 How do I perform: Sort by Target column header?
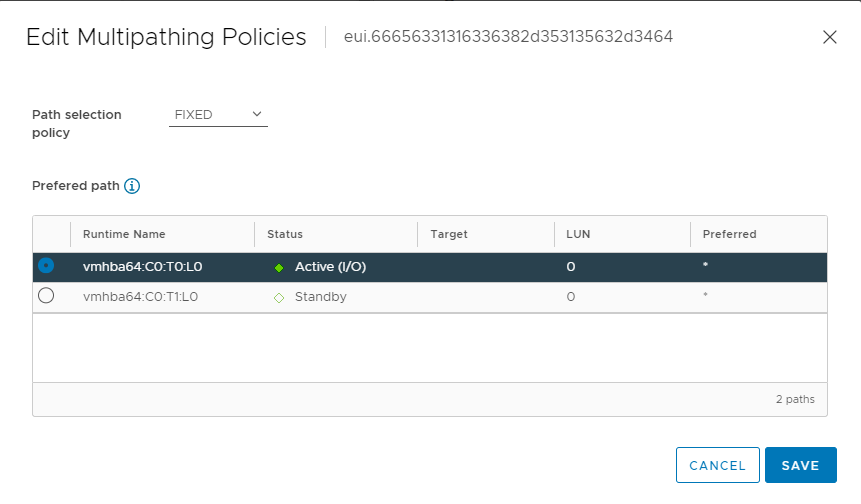tap(449, 234)
